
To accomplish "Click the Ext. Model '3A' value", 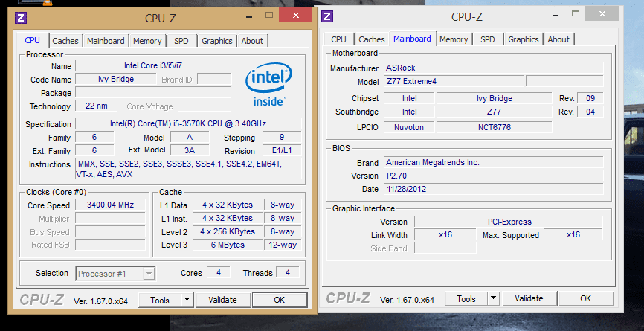I will (190, 151).
